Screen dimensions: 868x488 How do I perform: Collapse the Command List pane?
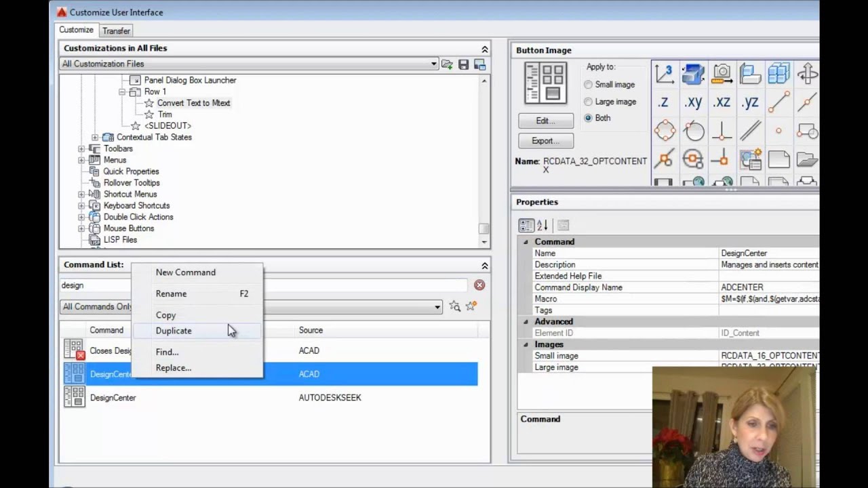[485, 266]
